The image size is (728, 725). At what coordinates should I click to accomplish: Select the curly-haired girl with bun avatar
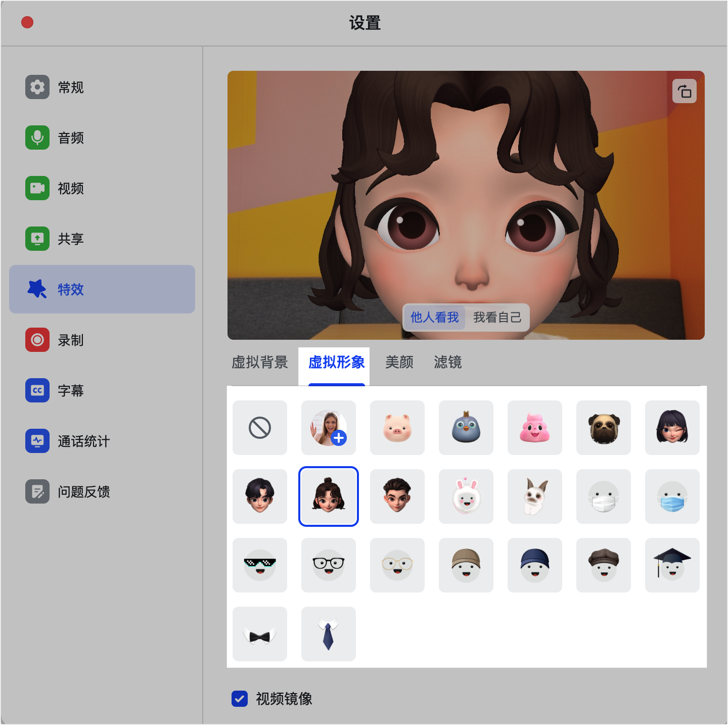tap(329, 496)
